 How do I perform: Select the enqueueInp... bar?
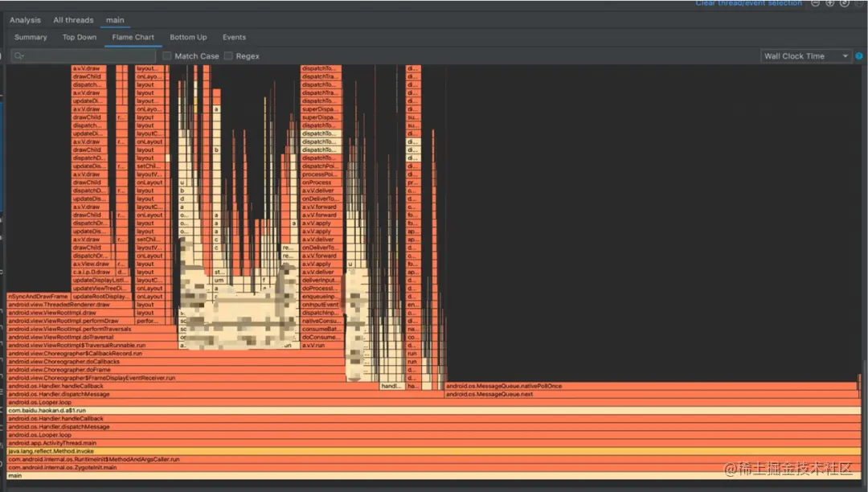(321, 297)
